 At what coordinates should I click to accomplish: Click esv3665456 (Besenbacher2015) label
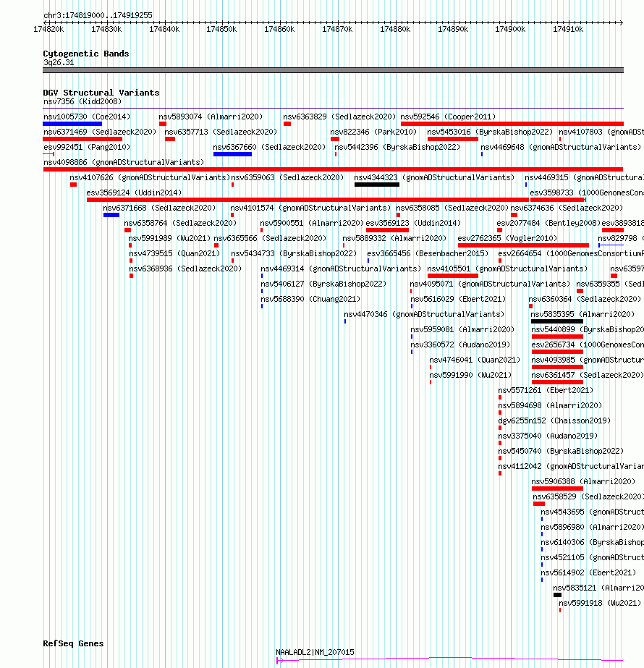pos(428,253)
